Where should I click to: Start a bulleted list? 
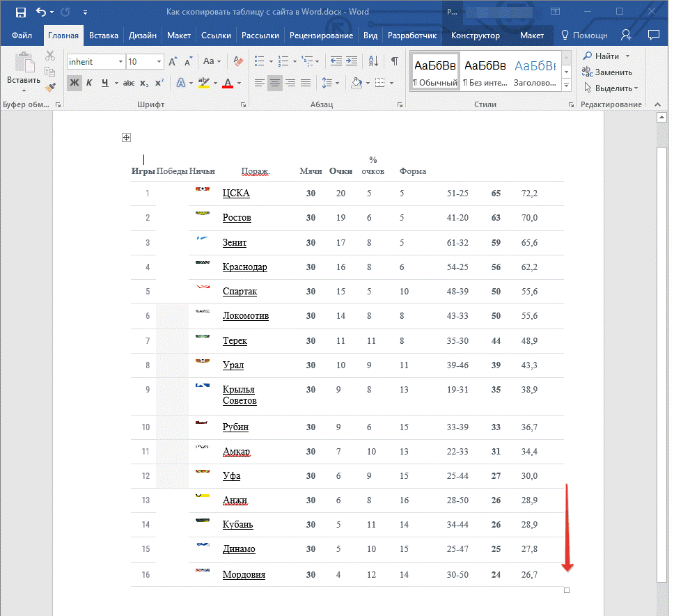coord(259,61)
